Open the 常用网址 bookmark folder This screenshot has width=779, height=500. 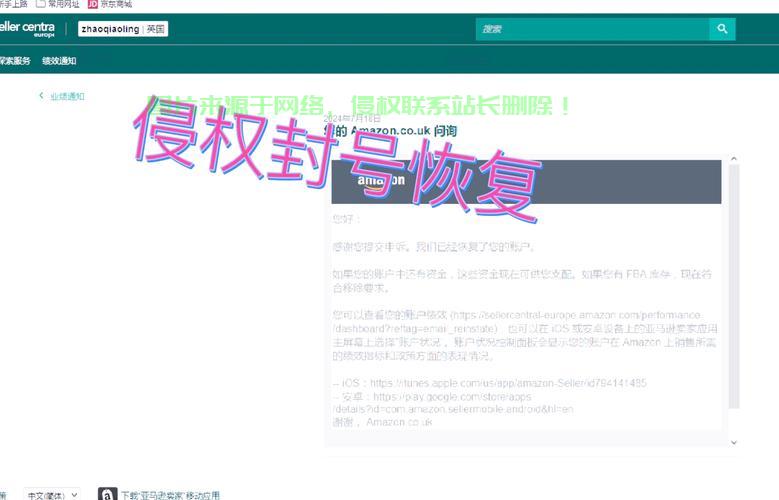(x=58, y=4)
